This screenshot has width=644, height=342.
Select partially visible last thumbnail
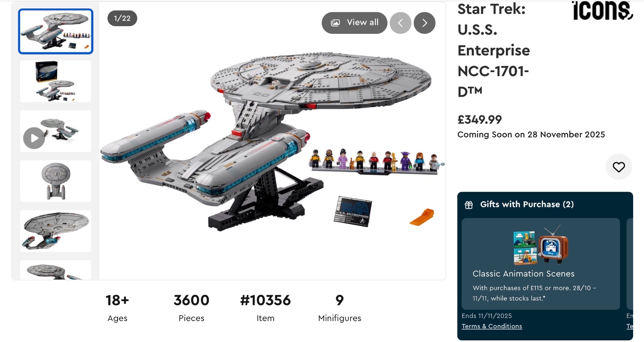[x=56, y=270]
